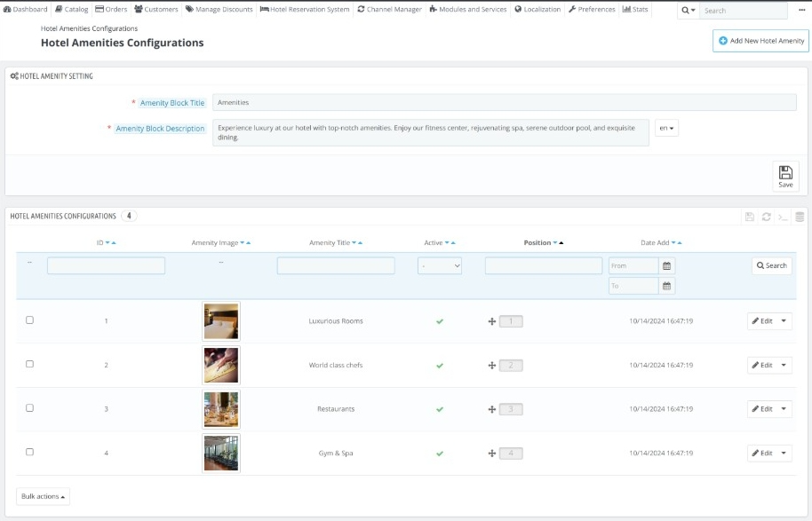Viewport: 812px width, 521px height.
Task: Click the Gym & Spa thumbnail image
Action: 221,454
